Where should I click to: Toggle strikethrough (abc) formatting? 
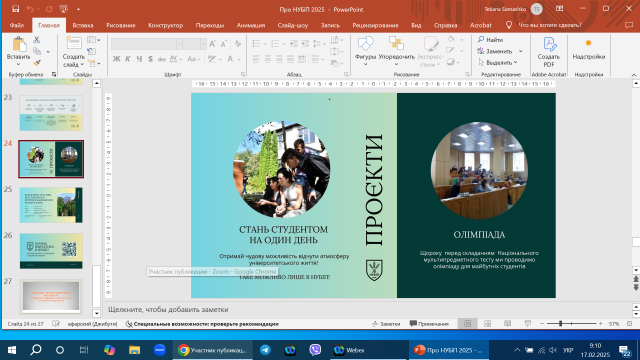[x=162, y=59]
